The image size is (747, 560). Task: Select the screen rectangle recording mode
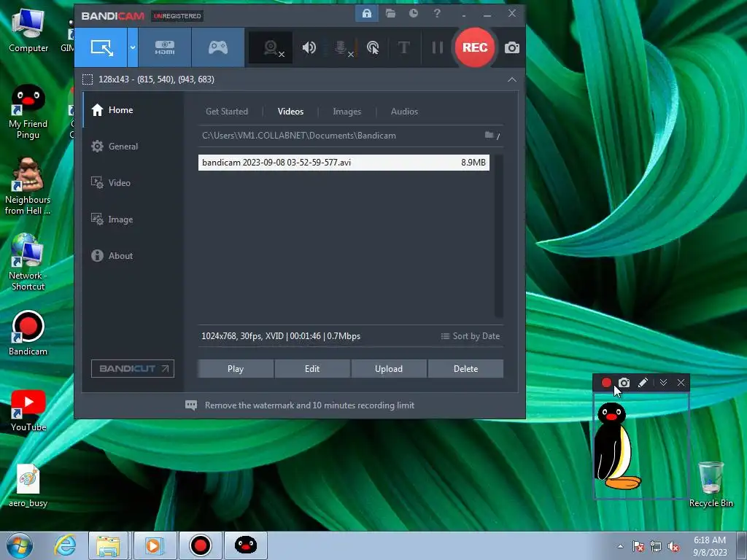pyautogui.click(x=101, y=47)
